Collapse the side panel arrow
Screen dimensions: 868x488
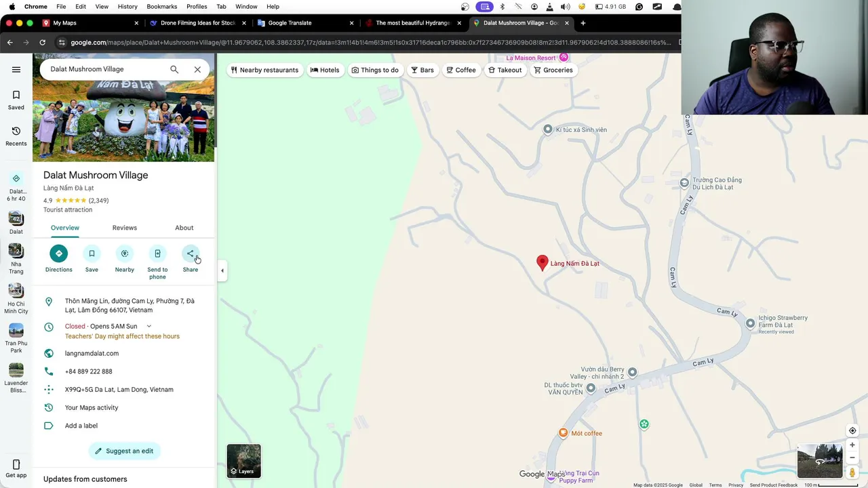[222, 270]
